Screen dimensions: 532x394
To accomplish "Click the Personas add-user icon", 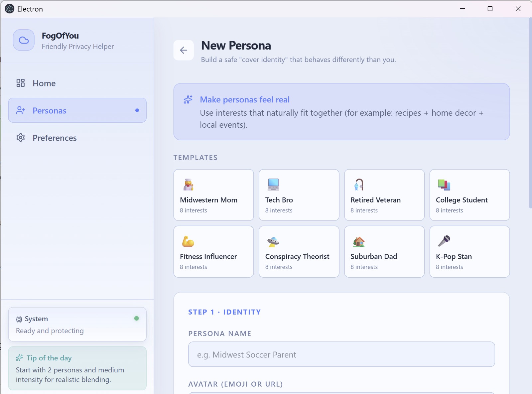I will click(x=21, y=110).
